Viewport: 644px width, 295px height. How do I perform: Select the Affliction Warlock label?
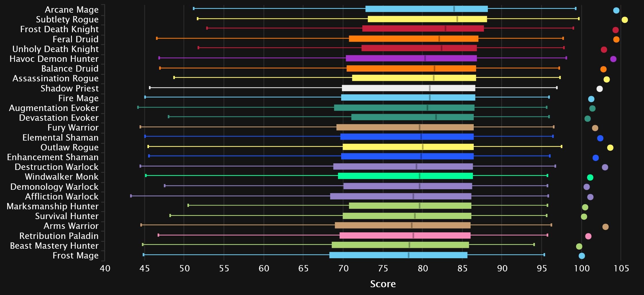point(62,197)
